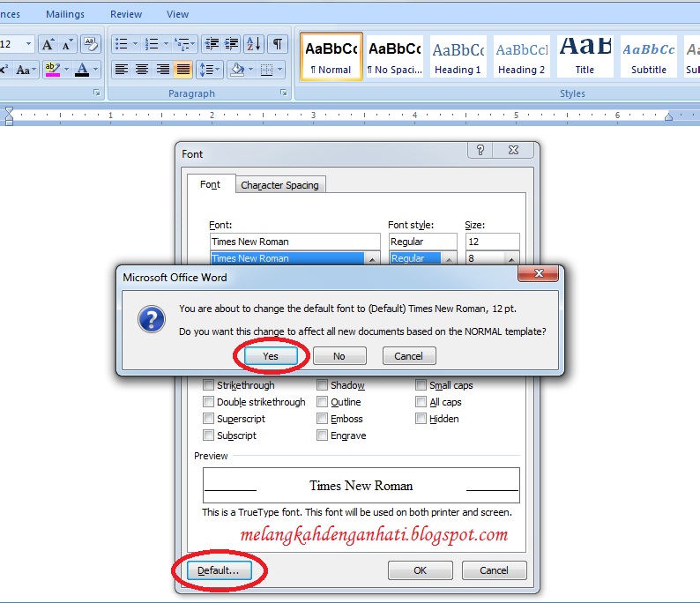The image size is (700, 603).
Task: Click the Default... button
Action: 219,570
